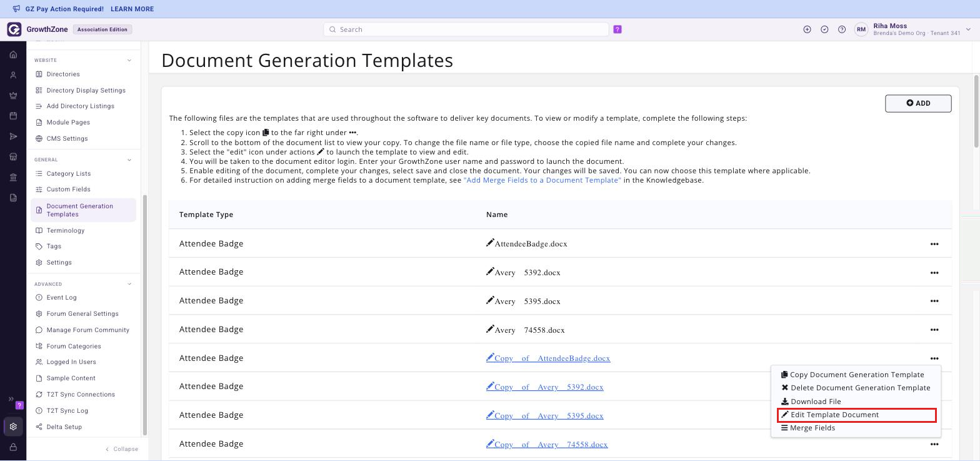The height and width of the screenshot is (461, 980).
Task: Open the bank building icon in the left rail
Action: pyautogui.click(x=13, y=178)
